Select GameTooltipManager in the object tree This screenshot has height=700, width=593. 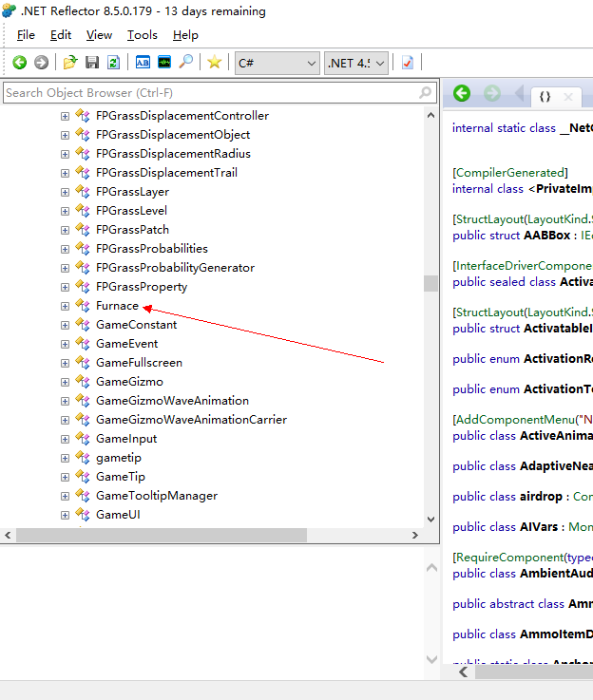click(156, 496)
